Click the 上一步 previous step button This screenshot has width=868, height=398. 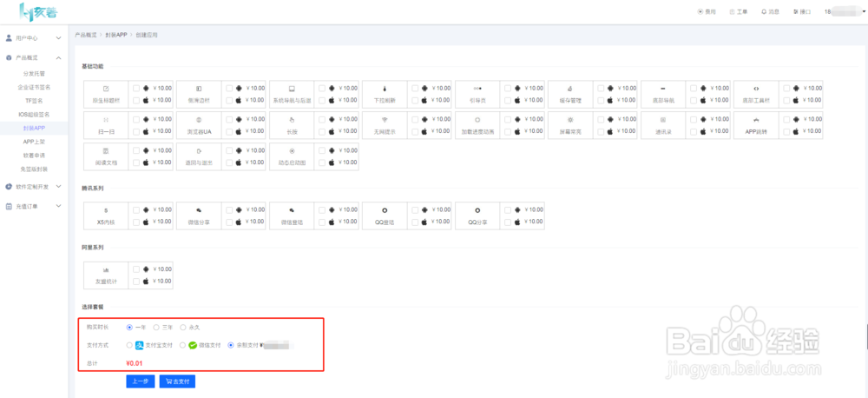click(x=140, y=381)
